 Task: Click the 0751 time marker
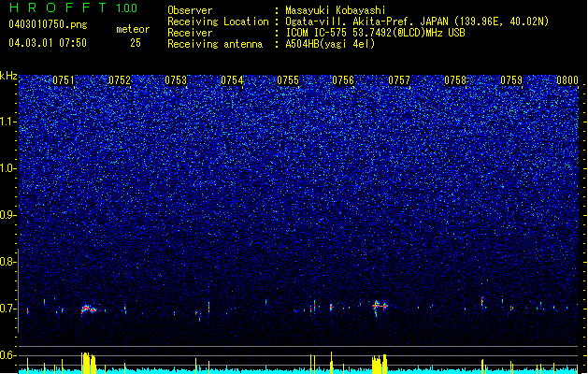pos(64,80)
